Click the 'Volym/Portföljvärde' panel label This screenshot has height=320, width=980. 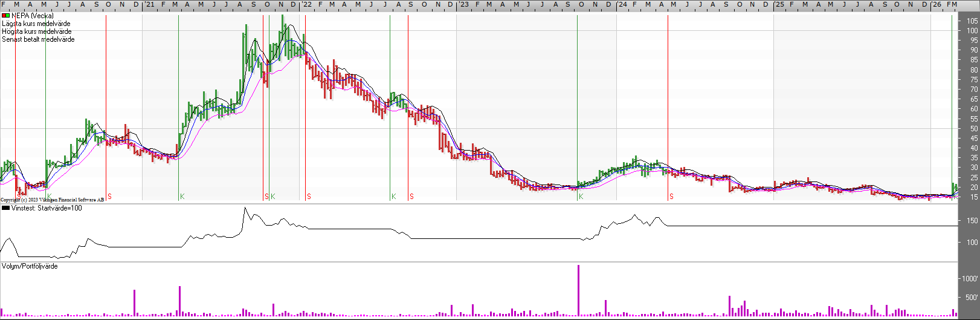click(x=30, y=266)
